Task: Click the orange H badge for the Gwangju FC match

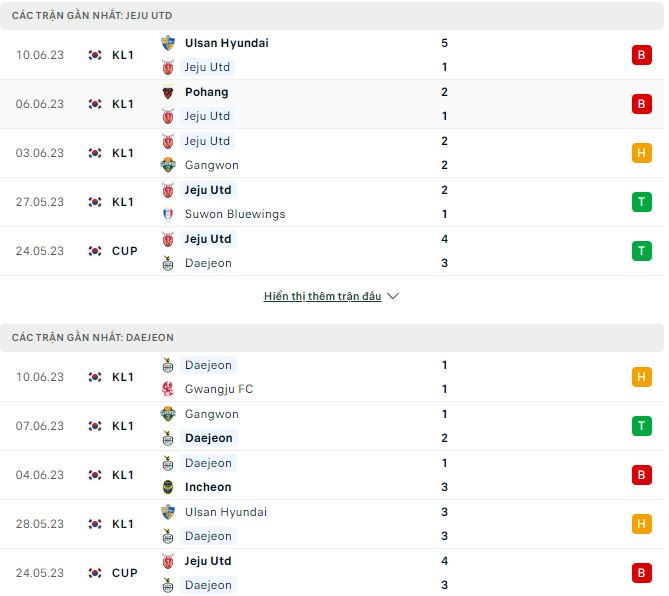Action: [640, 377]
